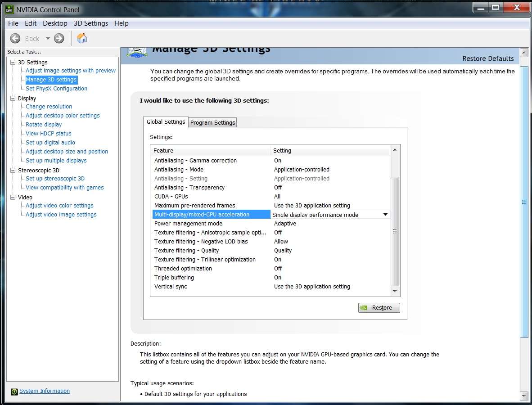Collapse the Stereoscopic 3D tree node
The height and width of the screenshot is (405, 532).
pyautogui.click(x=13, y=170)
